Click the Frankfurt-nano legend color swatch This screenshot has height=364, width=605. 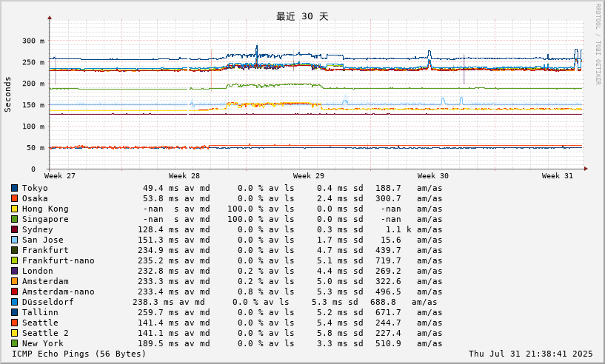tap(14, 260)
